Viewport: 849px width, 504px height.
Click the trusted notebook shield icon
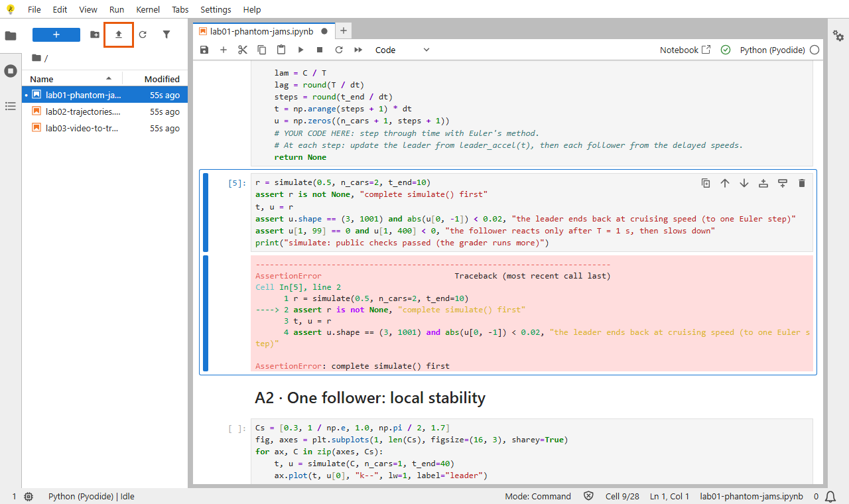click(588, 496)
